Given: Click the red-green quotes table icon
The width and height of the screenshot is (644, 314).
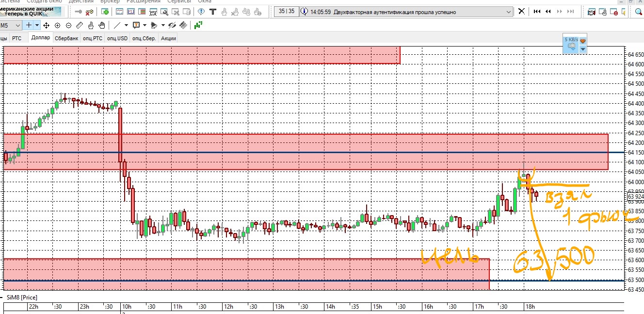Looking at the screenshot, I should pos(142,12).
